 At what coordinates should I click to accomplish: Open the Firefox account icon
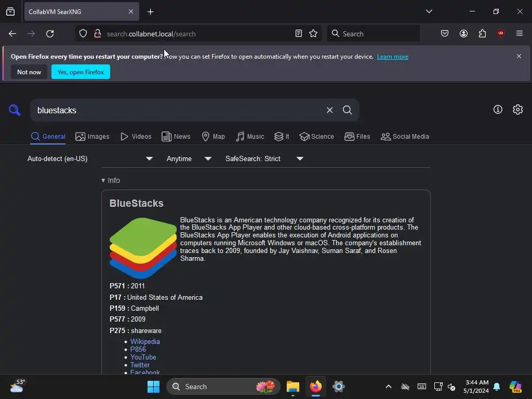pos(463,34)
